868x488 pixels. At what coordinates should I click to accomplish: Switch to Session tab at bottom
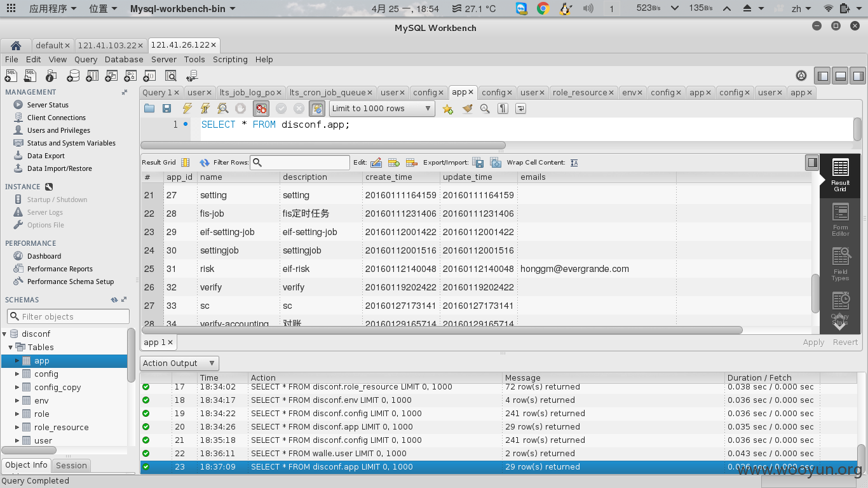(x=71, y=465)
